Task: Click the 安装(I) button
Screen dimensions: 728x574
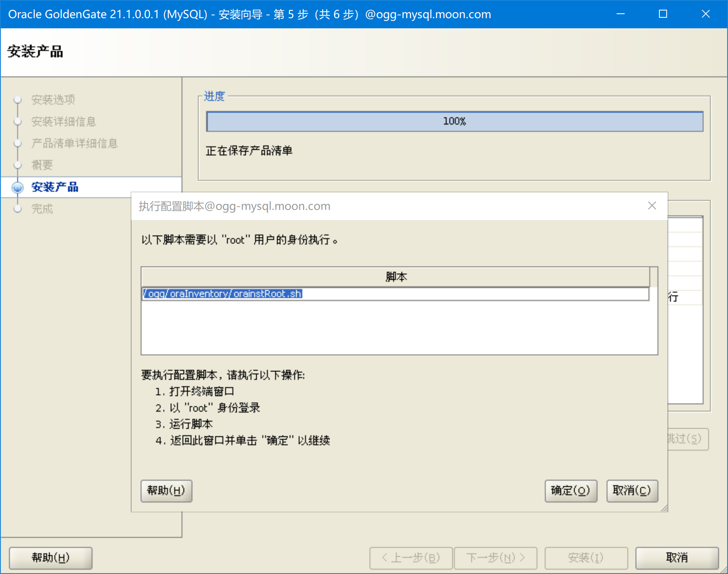Action: pos(586,558)
